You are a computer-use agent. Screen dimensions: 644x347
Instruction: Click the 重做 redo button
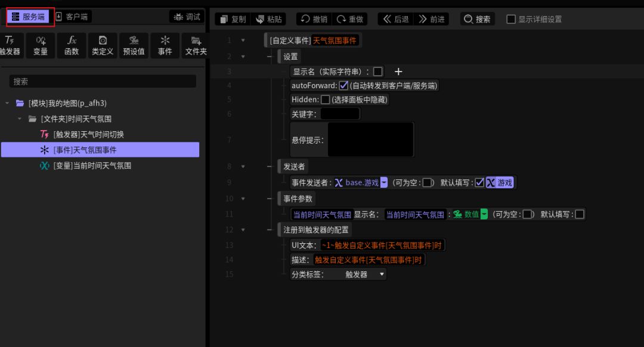(x=350, y=19)
